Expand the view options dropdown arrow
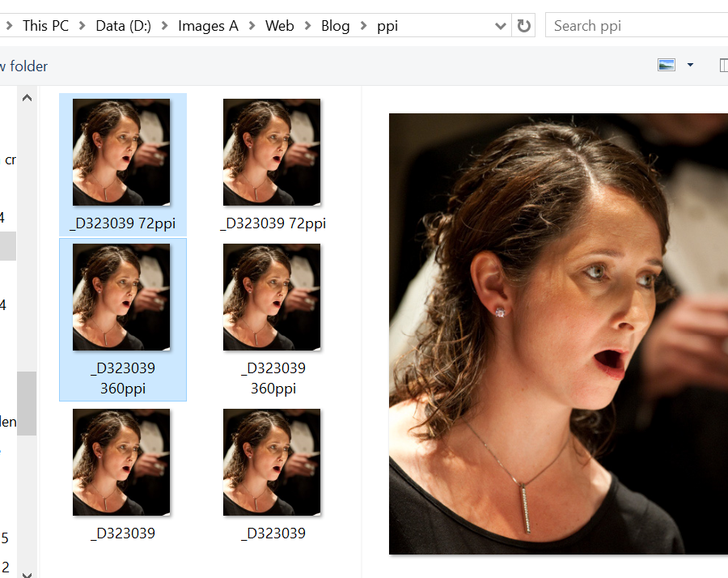 pyautogui.click(x=691, y=65)
